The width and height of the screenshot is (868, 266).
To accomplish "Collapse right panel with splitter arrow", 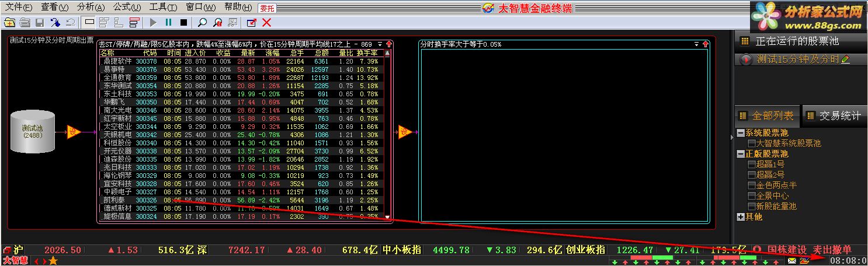I will click(731, 137).
